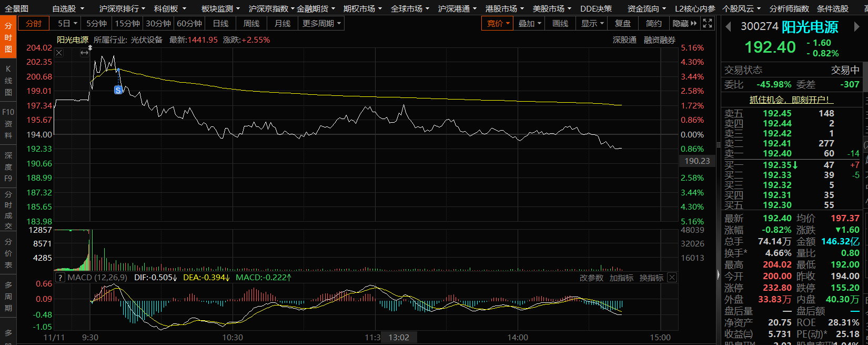The image size is (868, 345).
Task: Switch to 月线 chart period
Action: click(x=282, y=24)
